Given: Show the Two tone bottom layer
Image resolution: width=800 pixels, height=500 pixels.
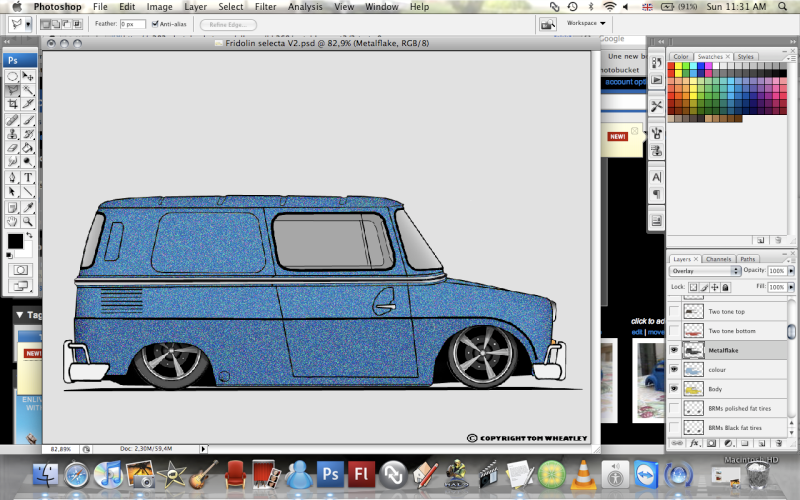Looking at the screenshot, I should click(x=674, y=331).
